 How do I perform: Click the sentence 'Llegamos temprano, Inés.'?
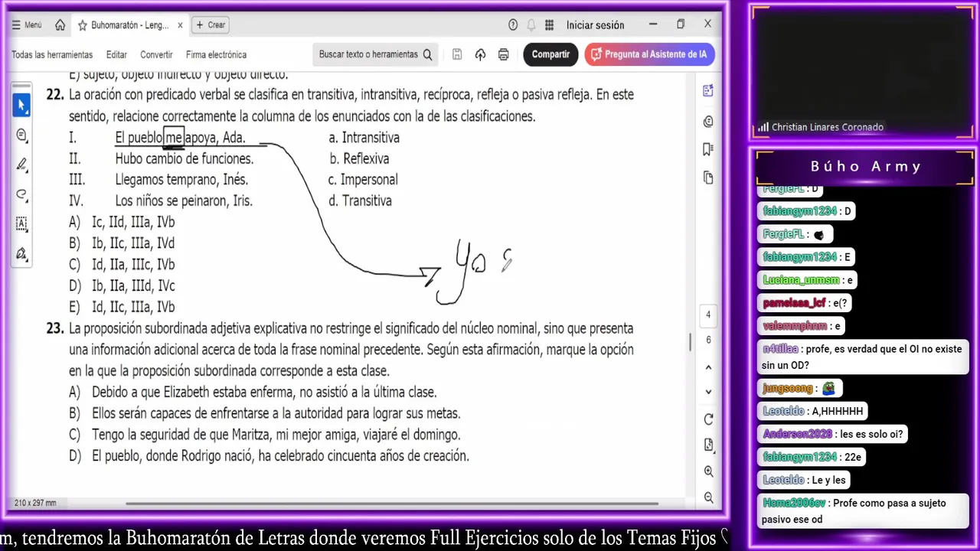(181, 180)
